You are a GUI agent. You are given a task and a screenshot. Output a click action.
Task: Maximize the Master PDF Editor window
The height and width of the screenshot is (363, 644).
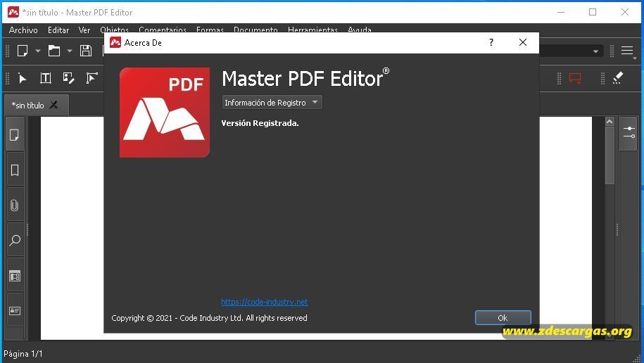click(593, 13)
